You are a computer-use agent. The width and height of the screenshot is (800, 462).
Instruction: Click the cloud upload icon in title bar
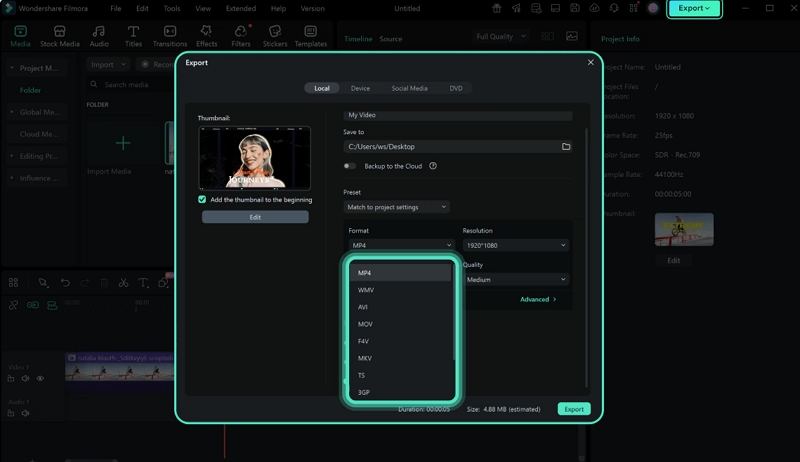tap(594, 8)
